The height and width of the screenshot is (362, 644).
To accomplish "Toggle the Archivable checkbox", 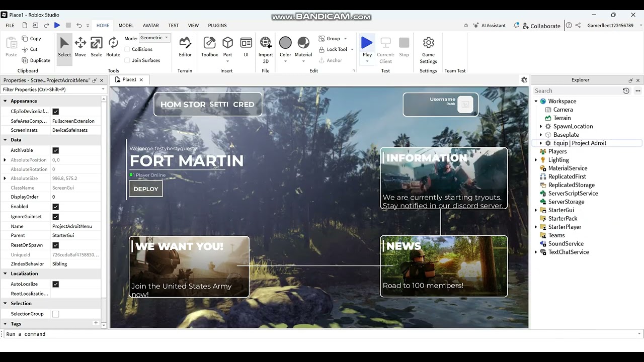I will 56,150.
